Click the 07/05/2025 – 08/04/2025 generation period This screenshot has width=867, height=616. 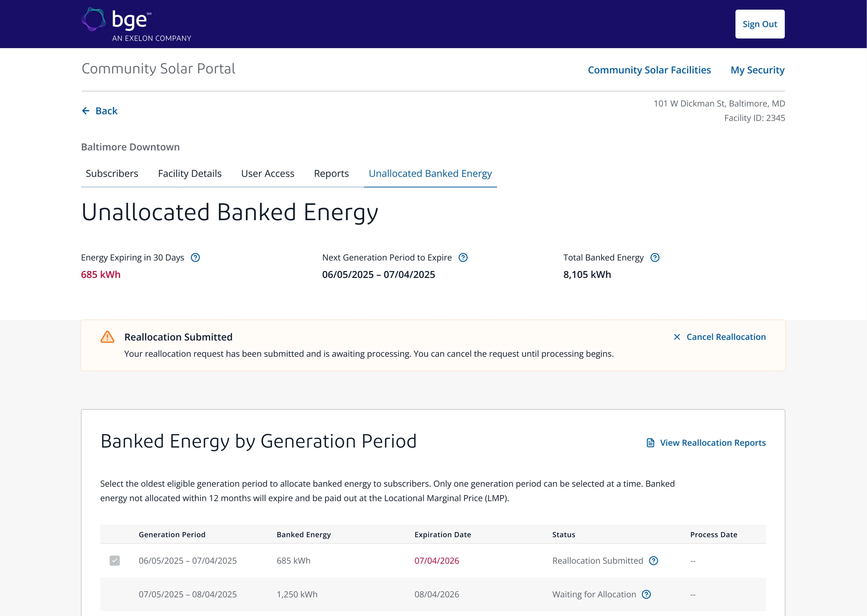tap(188, 594)
